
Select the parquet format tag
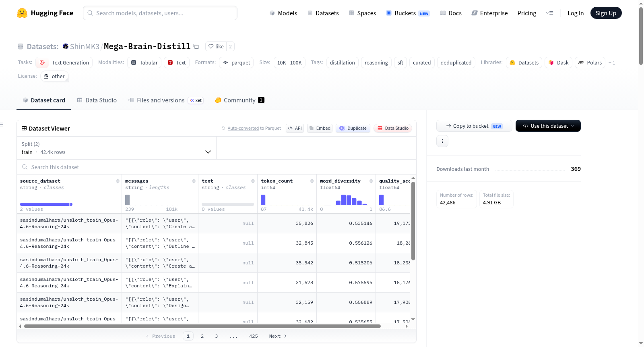click(236, 62)
